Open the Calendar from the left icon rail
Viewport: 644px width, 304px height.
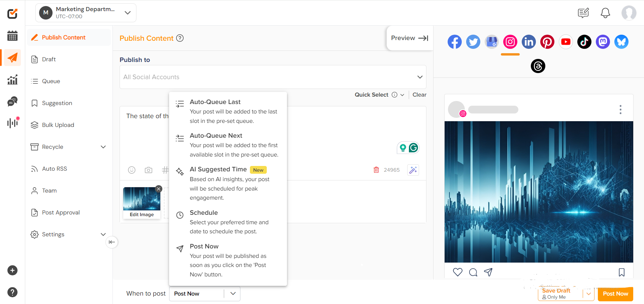coord(12,36)
